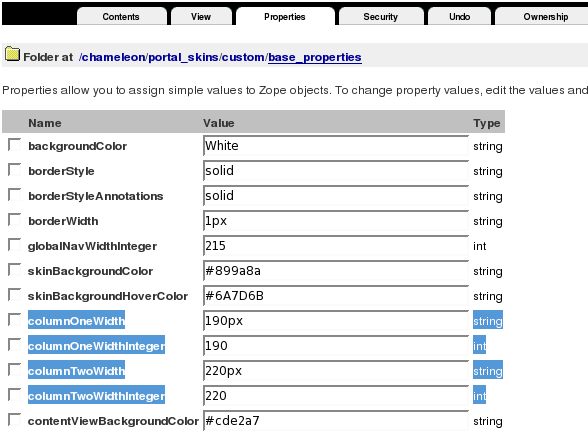Edit the skinBackgroundColor value #899a8a
This screenshot has height=434, width=588.
tap(336, 271)
